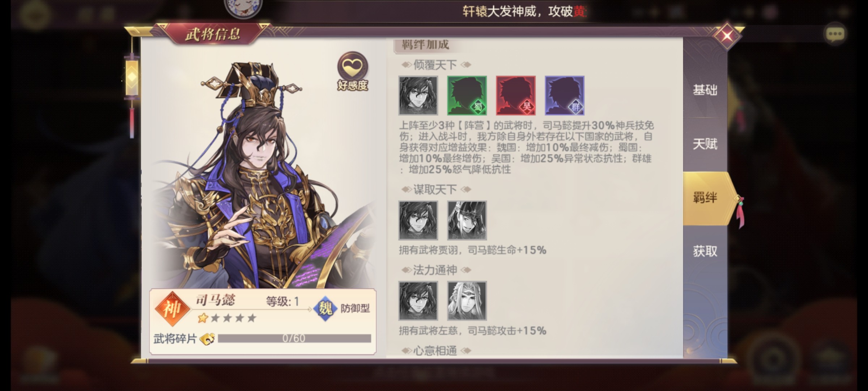
Task: Click the star rating row
Action: (x=227, y=318)
